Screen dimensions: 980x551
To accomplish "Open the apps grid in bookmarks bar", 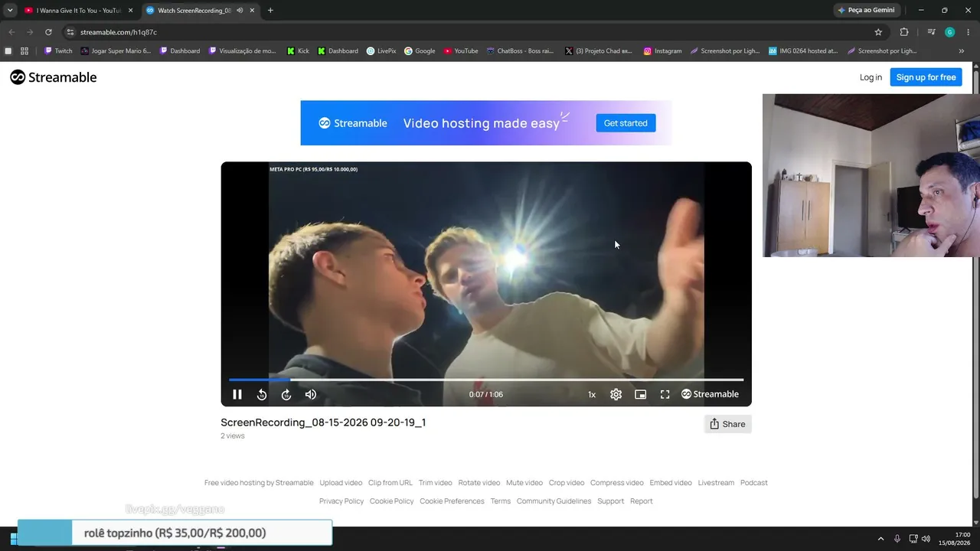I will point(24,51).
